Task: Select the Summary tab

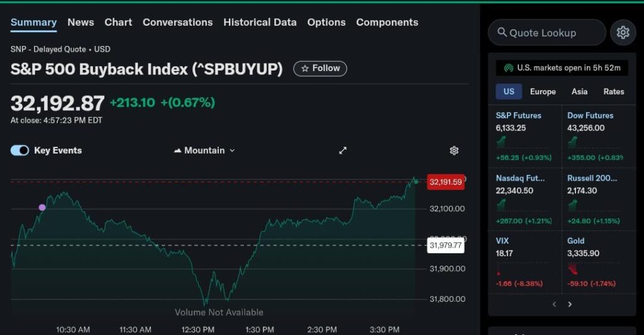Action: coord(34,22)
